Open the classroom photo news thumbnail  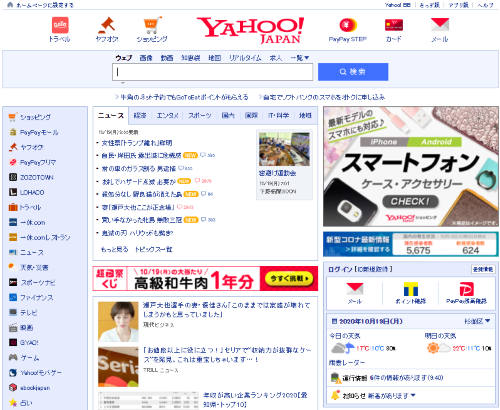[x=284, y=149]
